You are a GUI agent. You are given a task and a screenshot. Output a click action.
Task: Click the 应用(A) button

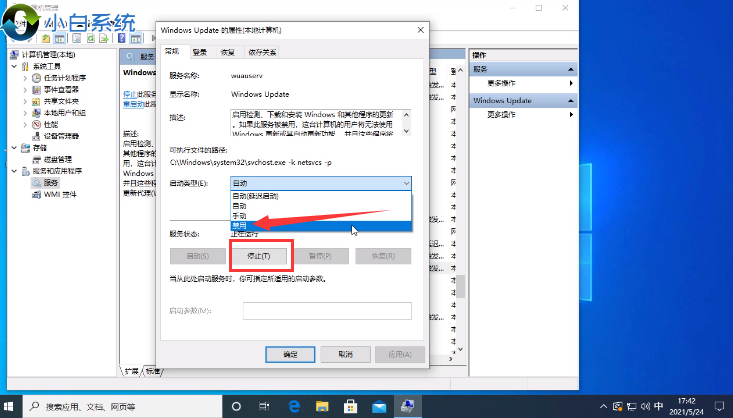400,354
